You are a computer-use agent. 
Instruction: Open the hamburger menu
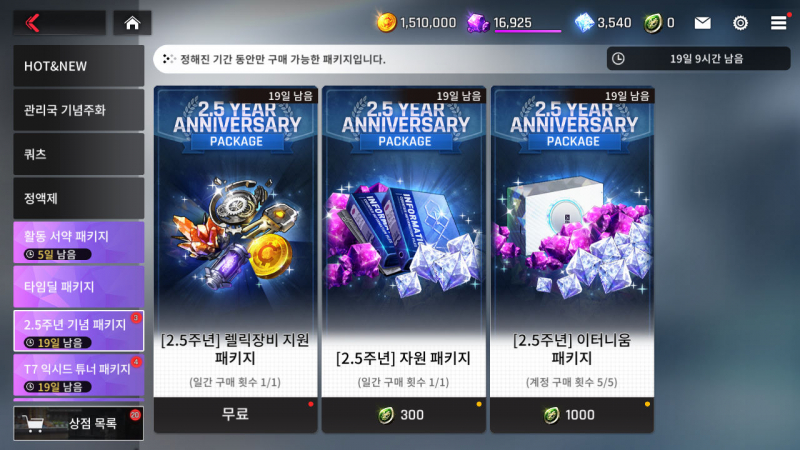(779, 23)
